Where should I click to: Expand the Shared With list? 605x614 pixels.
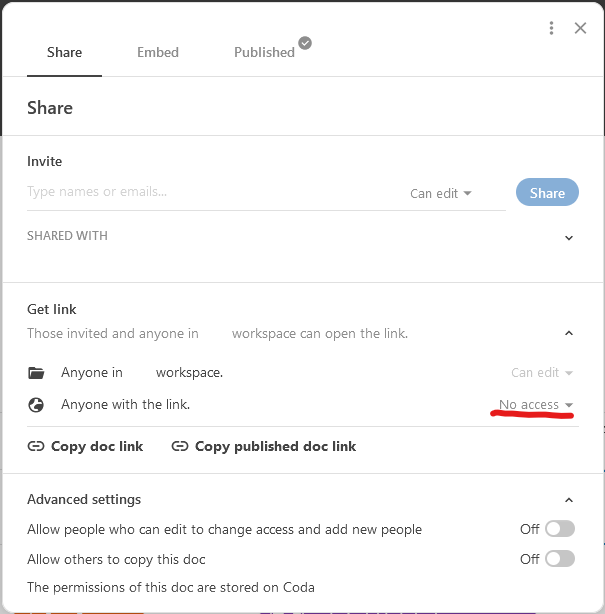tap(569, 238)
